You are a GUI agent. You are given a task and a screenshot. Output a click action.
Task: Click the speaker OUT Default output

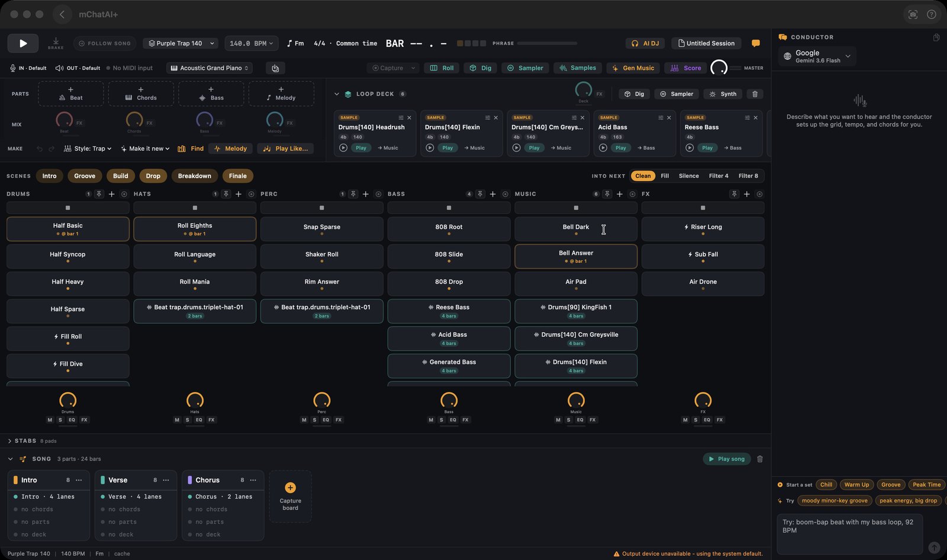coord(78,68)
